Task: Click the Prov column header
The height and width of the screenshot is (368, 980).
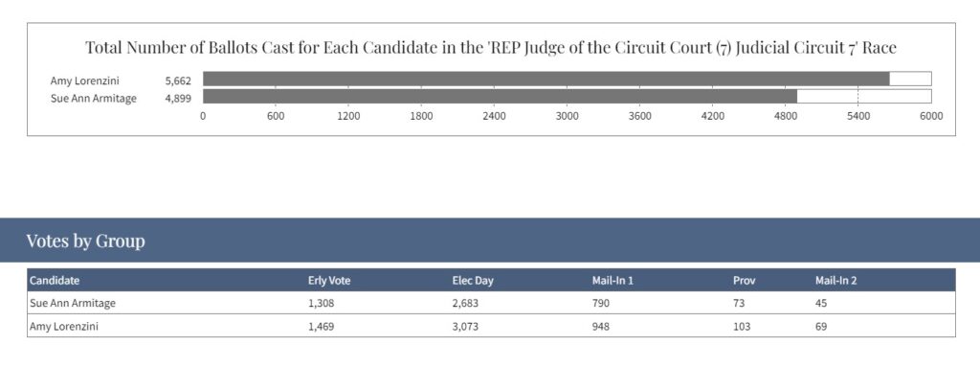Action: coord(744,281)
